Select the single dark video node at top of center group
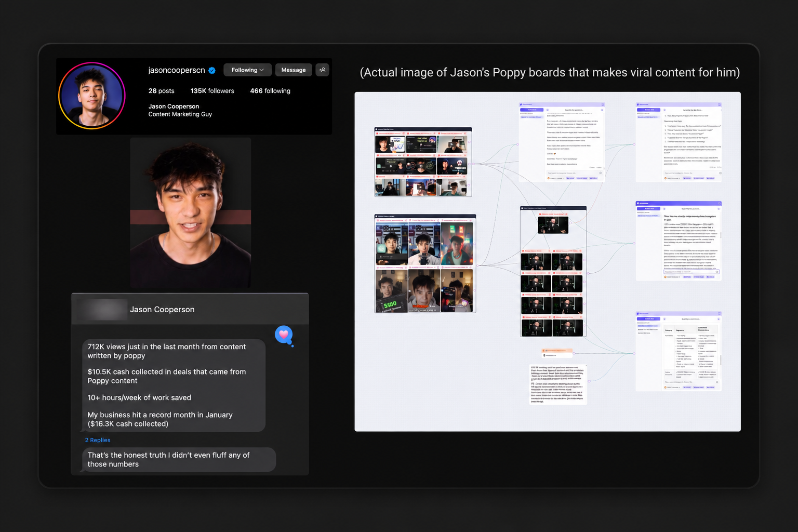This screenshot has height=532, width=798. pyautogui.click(x=553, y=224)
